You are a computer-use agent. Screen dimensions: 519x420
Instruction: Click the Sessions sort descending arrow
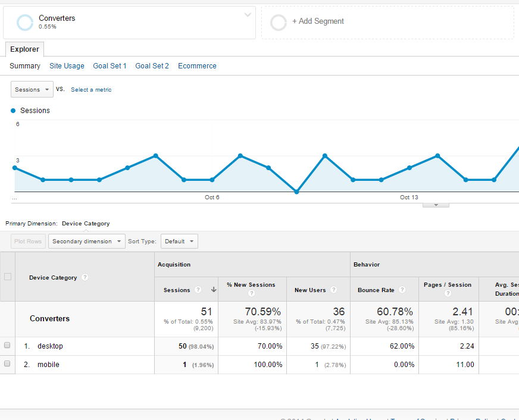pos(213,290)
